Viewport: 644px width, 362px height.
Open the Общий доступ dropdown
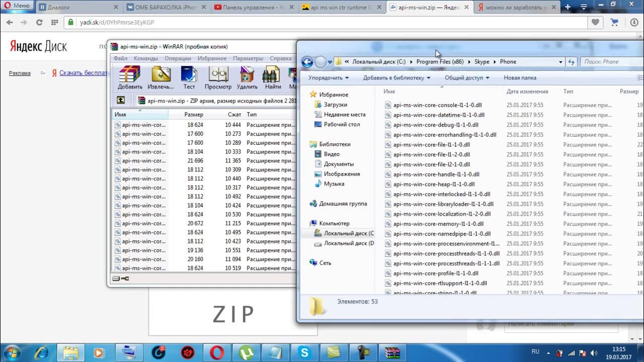click(x=467, y=78)
